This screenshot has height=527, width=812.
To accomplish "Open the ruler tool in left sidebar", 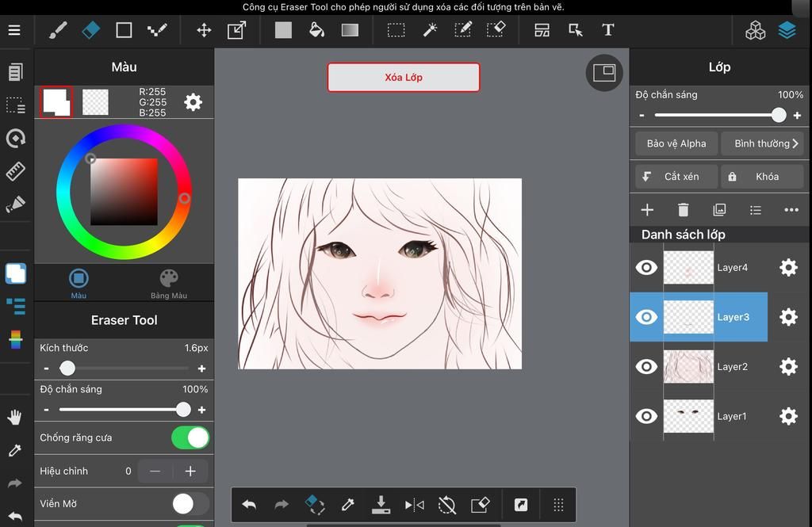I will point(16,171).
